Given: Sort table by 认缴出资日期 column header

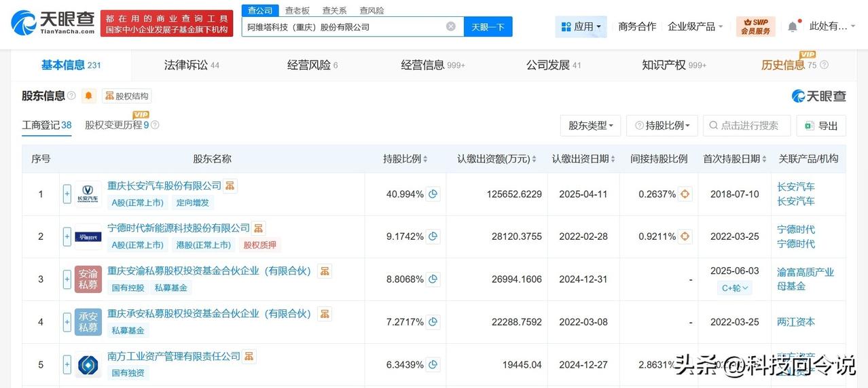Looking at the screenshot, I should pos(584,159).
